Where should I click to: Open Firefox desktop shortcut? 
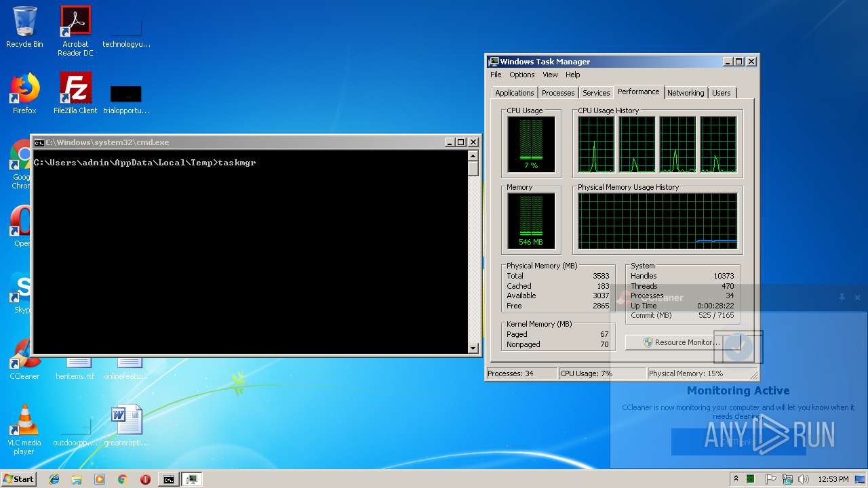coord(24,94)
